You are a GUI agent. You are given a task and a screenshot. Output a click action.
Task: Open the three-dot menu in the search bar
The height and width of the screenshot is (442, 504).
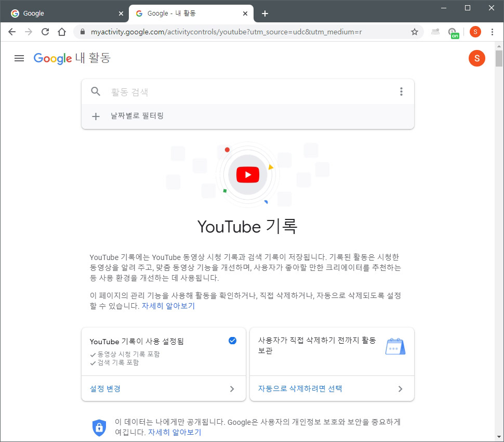pos(401,92)
